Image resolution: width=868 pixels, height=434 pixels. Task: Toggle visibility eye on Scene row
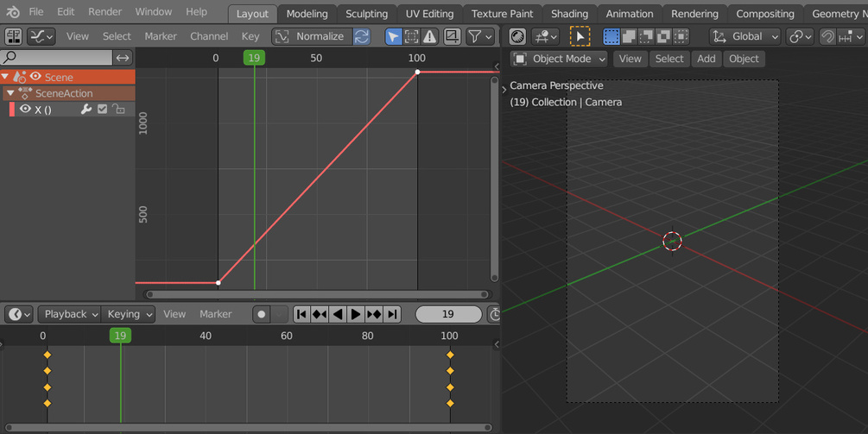point(36,76)
